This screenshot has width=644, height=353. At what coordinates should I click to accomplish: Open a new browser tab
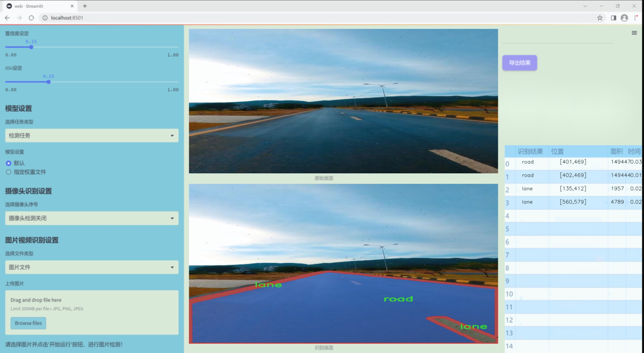(x=85, y=6)
